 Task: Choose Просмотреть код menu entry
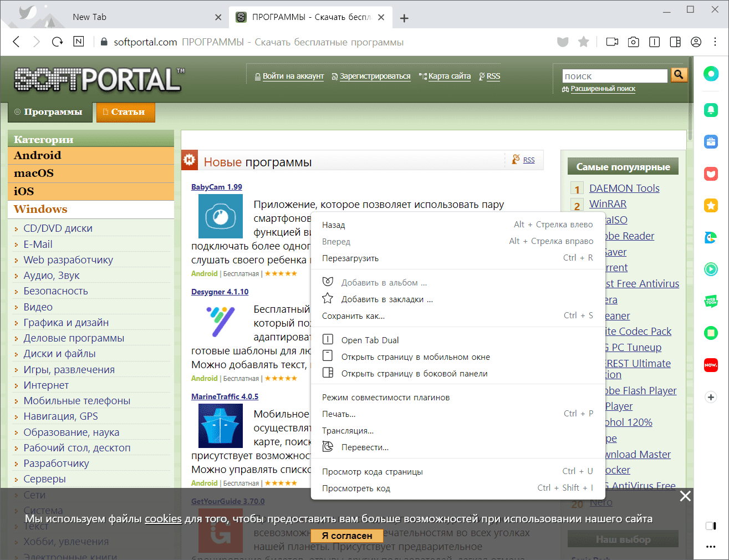pyautogui.click(x=457, y=488)
